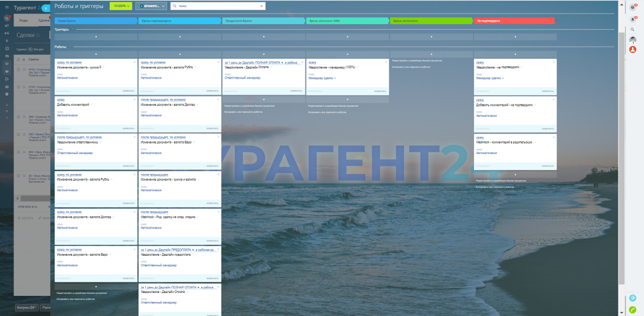Image resolution: width=644 pixels, height=316 pixels.
Task: Check the box for deal #100
Action: point(18,87)
